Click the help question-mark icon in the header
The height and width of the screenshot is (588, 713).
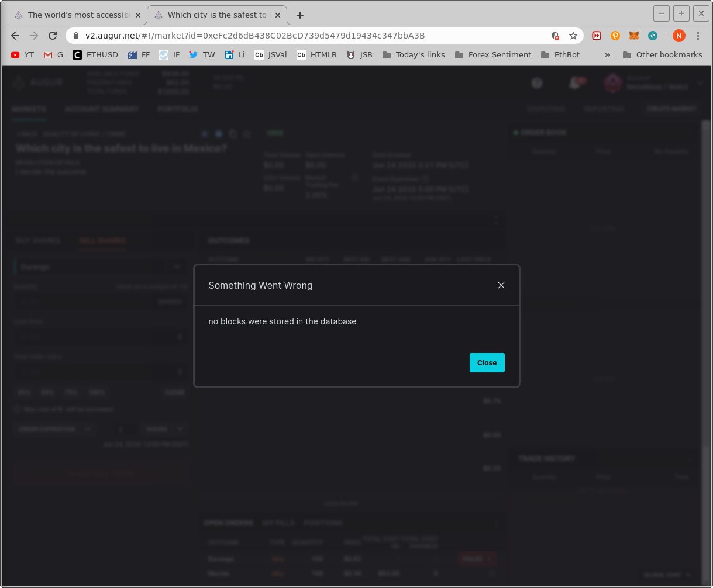point(537,83)
